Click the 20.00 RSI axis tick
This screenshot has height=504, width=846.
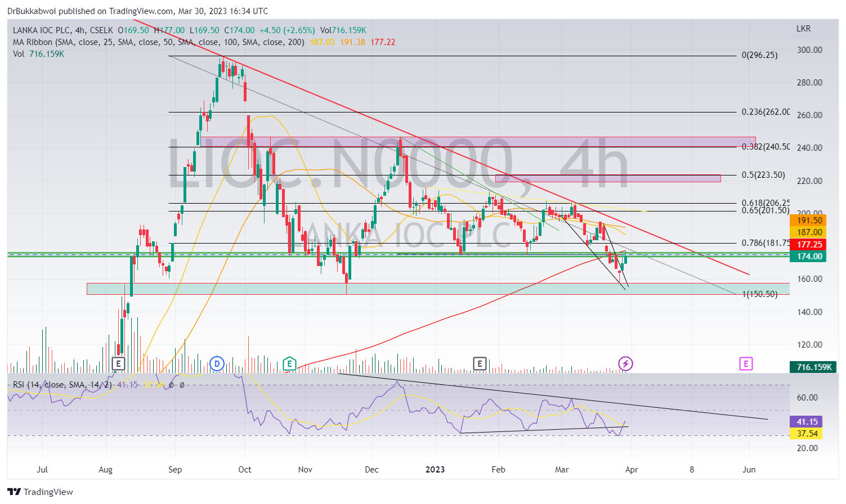tap(807, 448)
